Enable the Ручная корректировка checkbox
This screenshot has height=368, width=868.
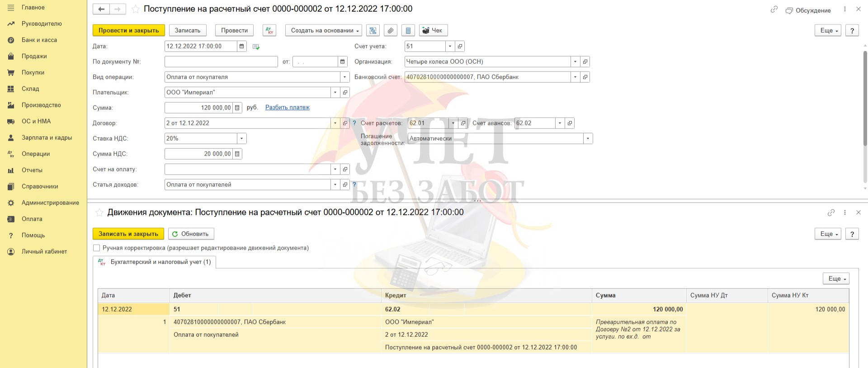(x=96, y=248)
